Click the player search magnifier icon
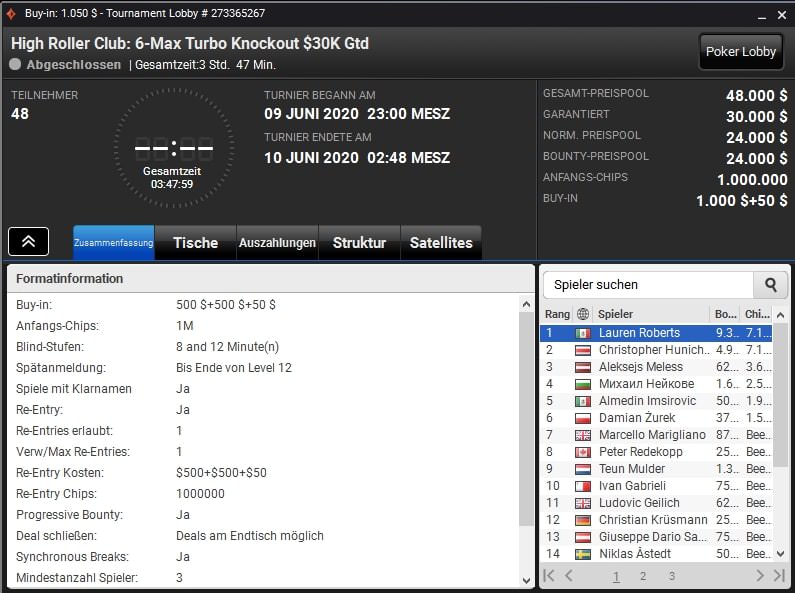 (770, 285)
